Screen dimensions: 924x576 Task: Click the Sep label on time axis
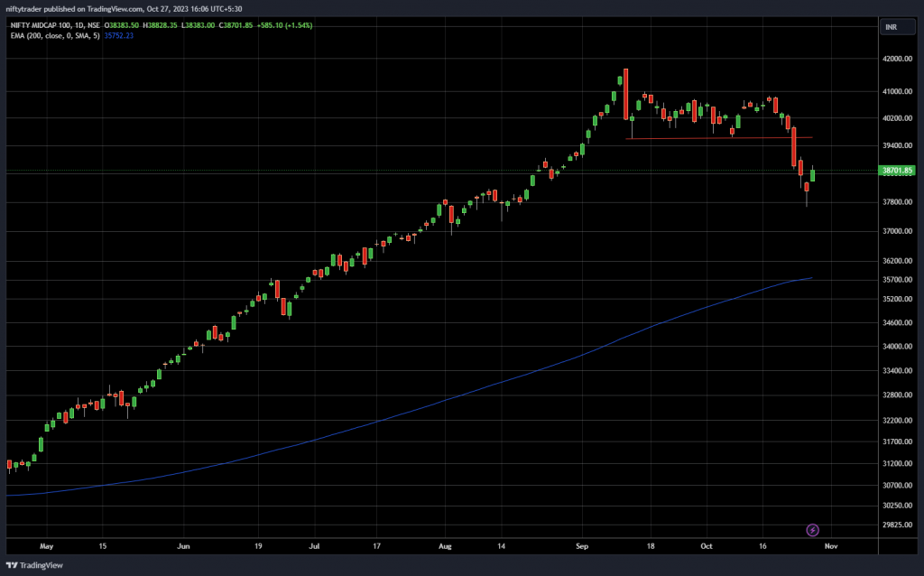coord(582,546)
